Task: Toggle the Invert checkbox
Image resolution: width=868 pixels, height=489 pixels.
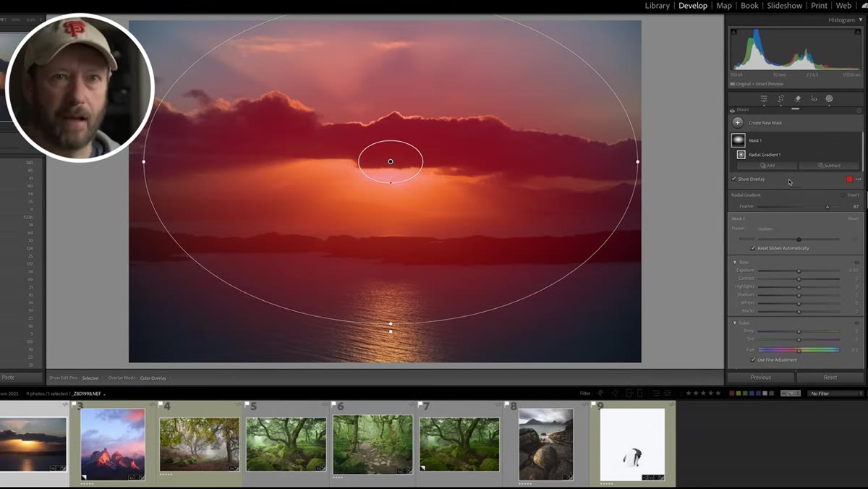Action: click(x=843, y=195)
